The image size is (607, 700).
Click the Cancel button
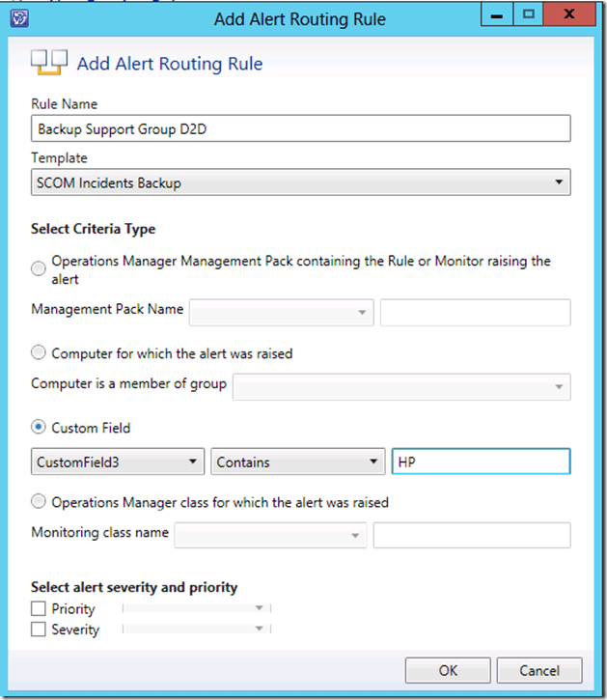539,670
